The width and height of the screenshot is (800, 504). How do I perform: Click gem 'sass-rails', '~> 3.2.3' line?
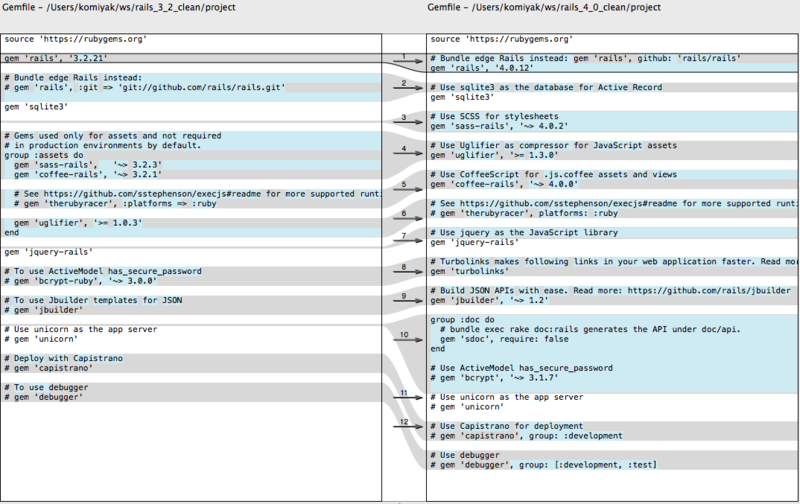[x=88, y=165]
